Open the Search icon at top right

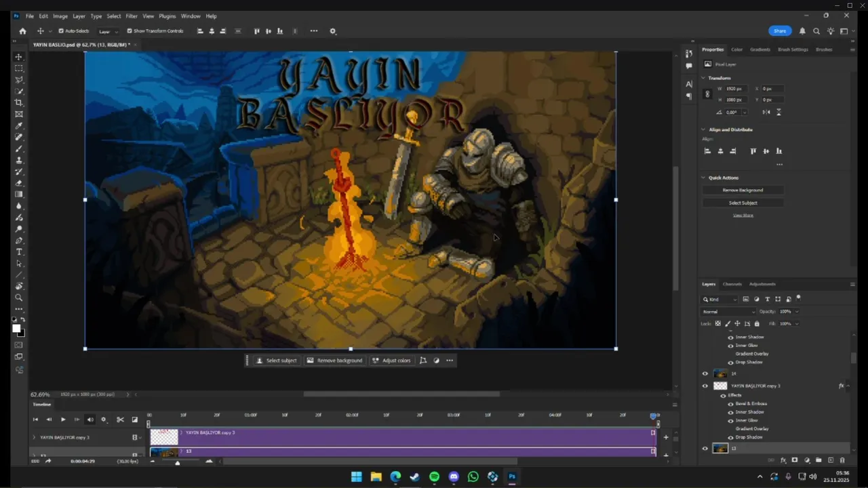[816, 31]
